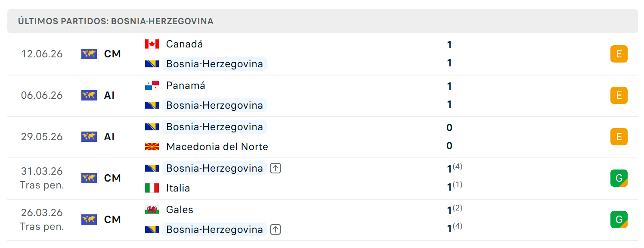Click the Canada flag icon
The image size is (644, 248).
(x=152, y=44)
